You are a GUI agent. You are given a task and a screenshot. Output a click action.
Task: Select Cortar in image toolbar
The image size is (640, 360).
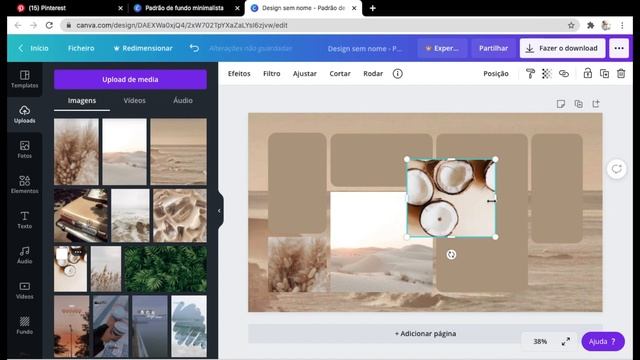[x=340, y=73]
